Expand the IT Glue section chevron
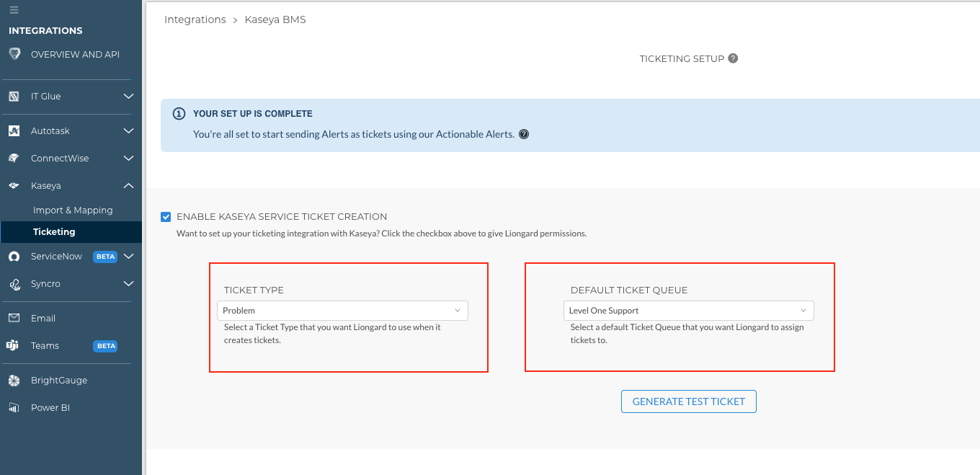The image size is (980, 475). point(128,97)
